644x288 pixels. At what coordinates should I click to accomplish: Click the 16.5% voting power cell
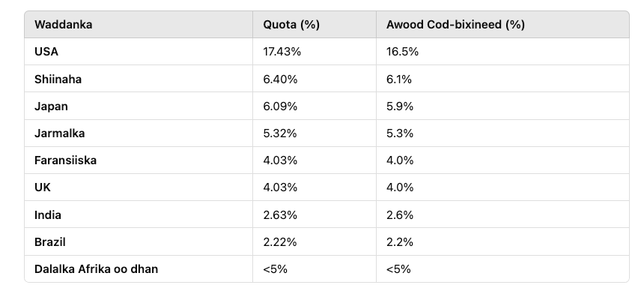403,52
